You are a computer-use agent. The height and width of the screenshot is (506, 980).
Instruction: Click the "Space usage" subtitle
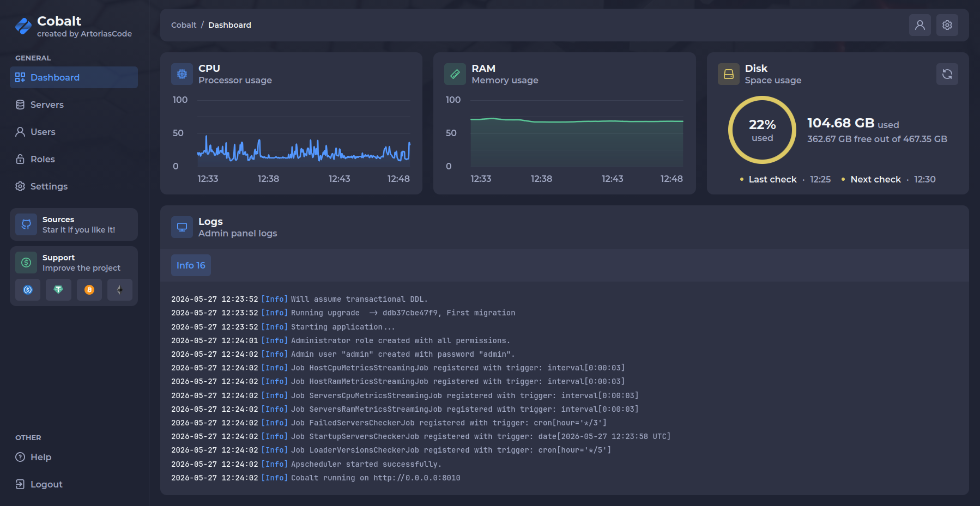click(x=773, y=80)
